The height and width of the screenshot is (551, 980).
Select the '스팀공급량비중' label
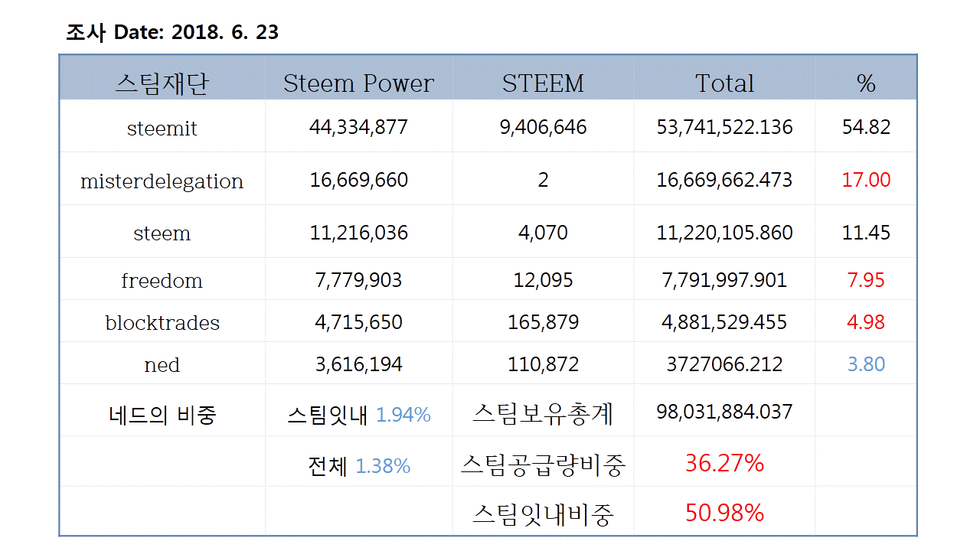pos(543,465)
